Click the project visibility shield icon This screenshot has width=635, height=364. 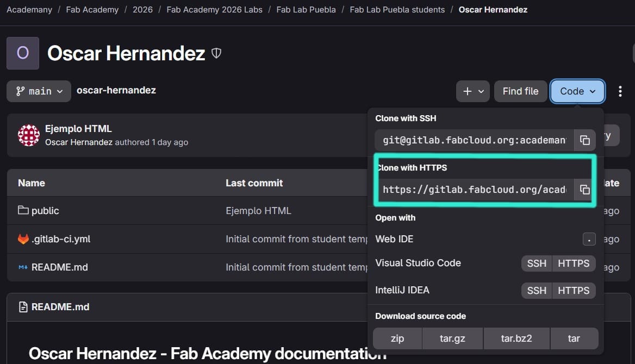[x=216, y=53]
